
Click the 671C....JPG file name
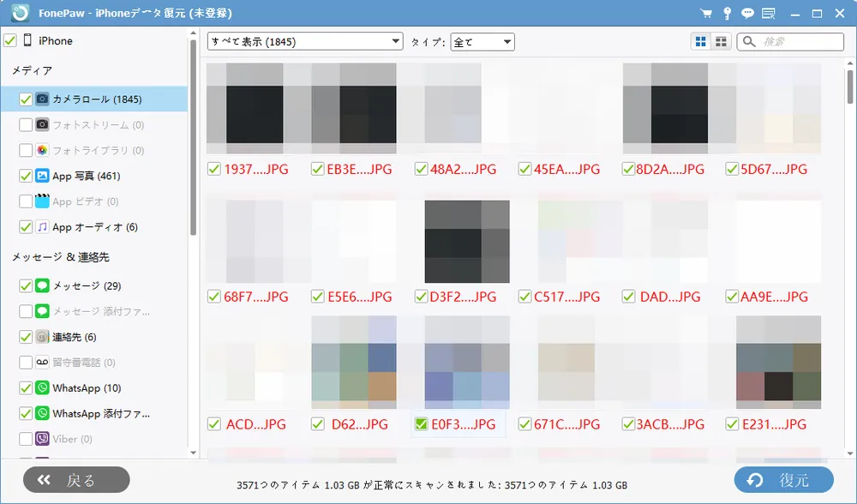coord(566,424)
